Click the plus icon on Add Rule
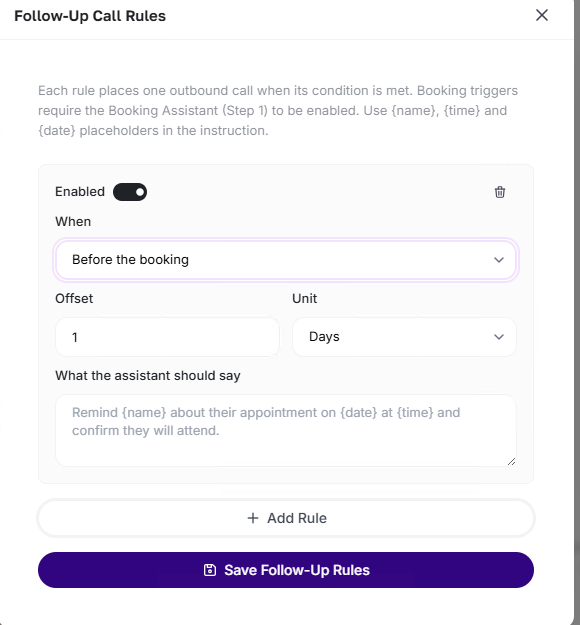 coord(253,518)
